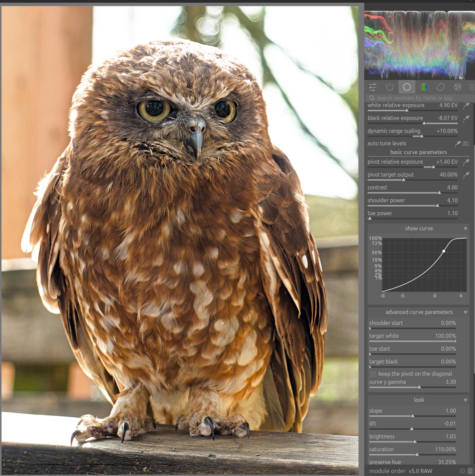The width and height of the screenshot is (475, 476).
Task: Click the black relative exposure eyedropper
Action: [x=466, y=118]
